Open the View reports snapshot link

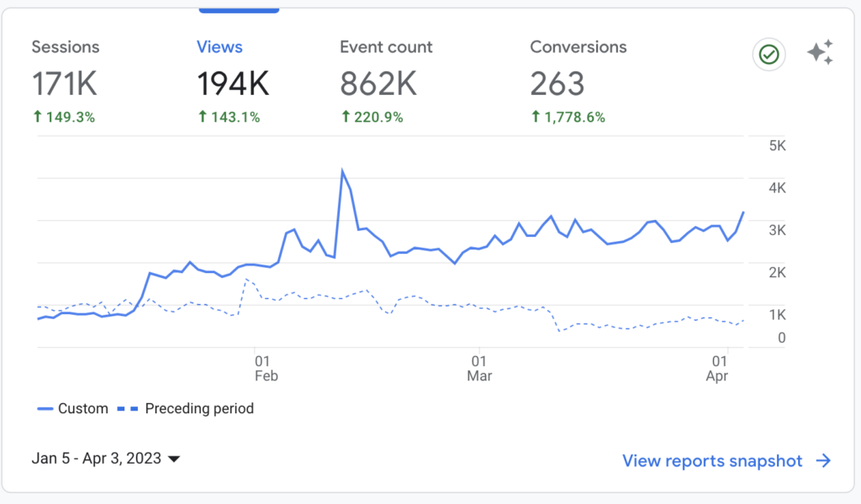(712, 460)
